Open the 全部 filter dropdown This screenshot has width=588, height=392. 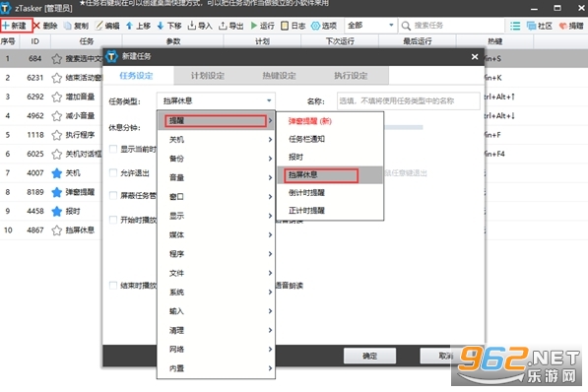(370, 26)
